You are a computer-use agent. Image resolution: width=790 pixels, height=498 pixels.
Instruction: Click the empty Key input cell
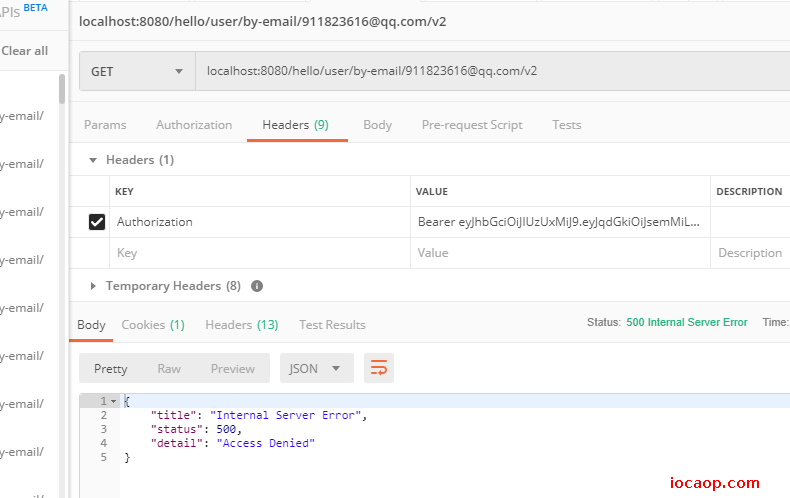pyautogui.click(x=259, y=253)
